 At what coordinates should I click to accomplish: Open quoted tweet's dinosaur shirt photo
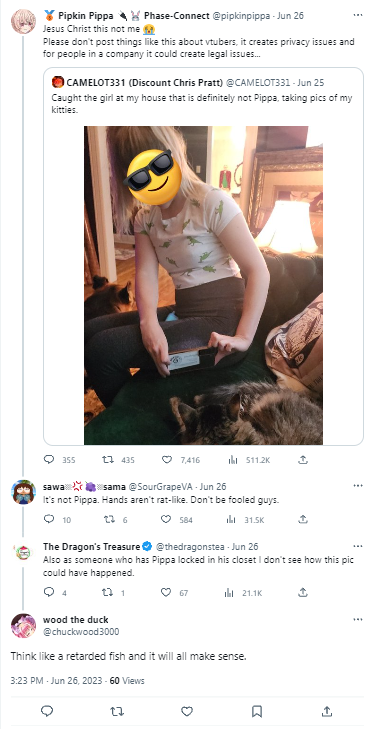point(203,285)
